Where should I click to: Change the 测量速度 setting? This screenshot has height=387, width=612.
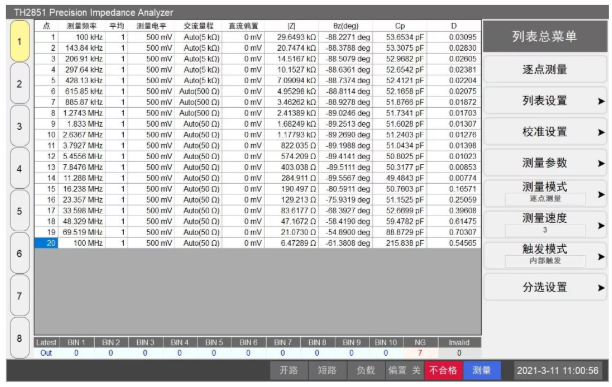[x=545, y=224]
